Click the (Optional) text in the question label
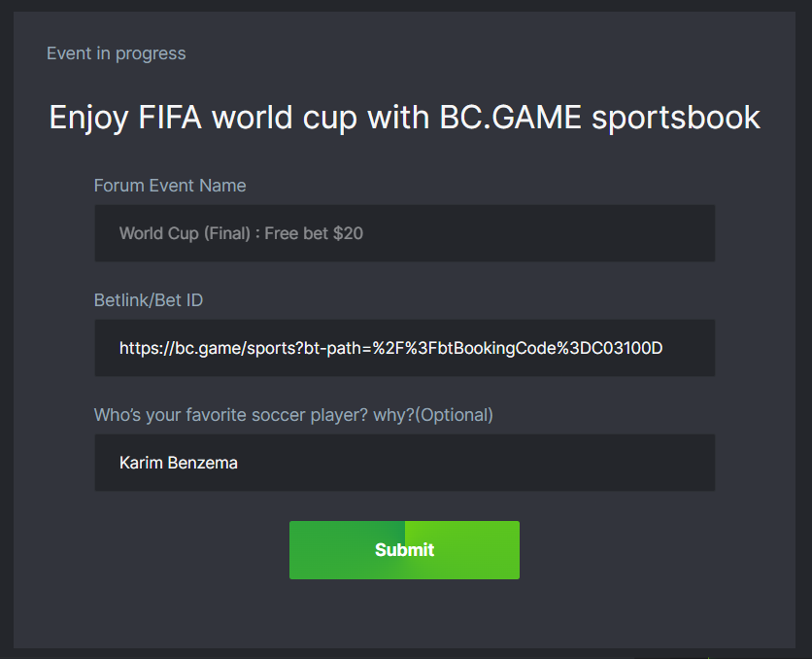Viewport: 812px width, 659px height. coord(457,415)
